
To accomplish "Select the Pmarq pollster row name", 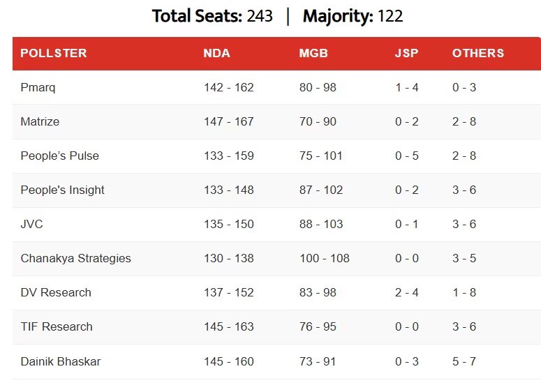I will tap(38, 87).
